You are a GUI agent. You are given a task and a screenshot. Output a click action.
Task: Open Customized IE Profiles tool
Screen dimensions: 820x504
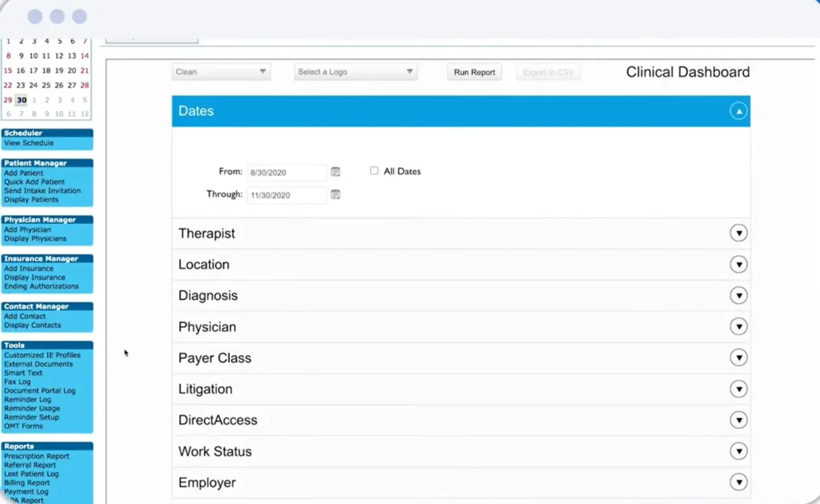point(42,355)
